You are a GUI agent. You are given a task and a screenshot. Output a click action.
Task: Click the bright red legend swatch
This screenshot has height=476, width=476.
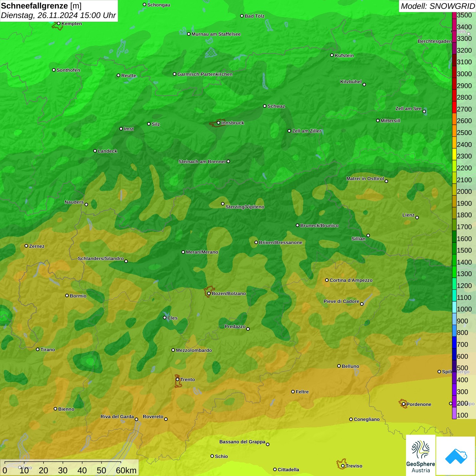tap(454, 107)
